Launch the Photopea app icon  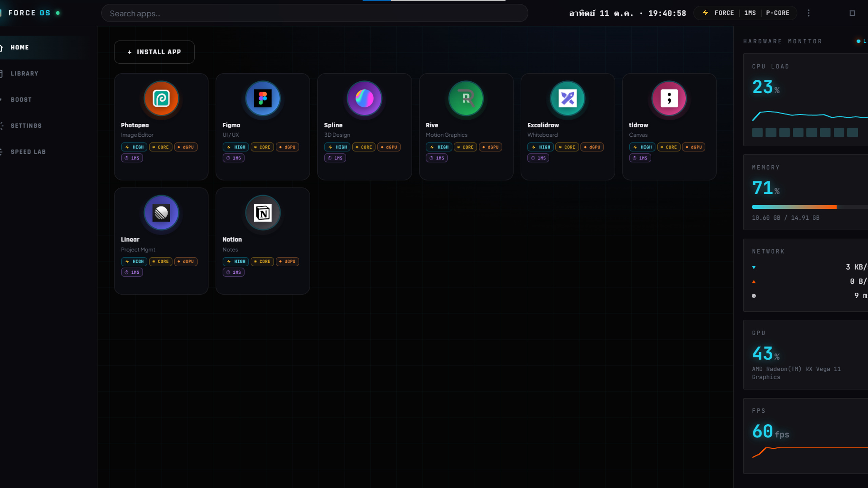click(x=161, y=98)
